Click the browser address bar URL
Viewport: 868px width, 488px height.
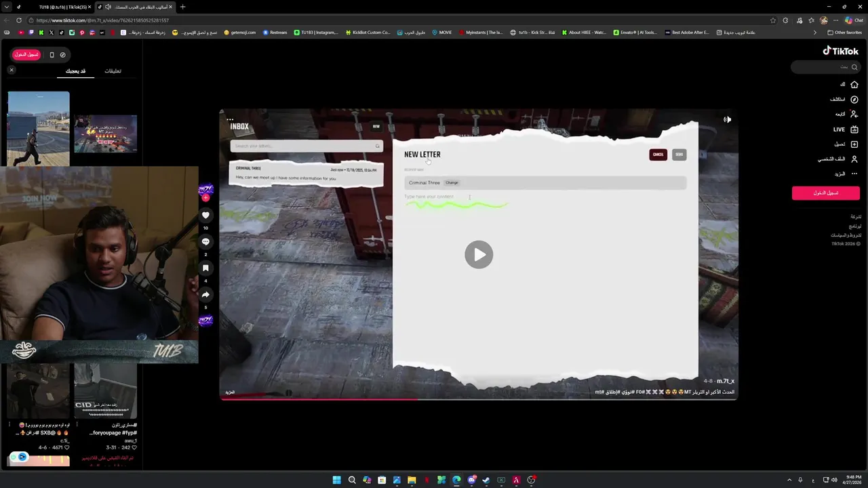click(x=102, y=20)
